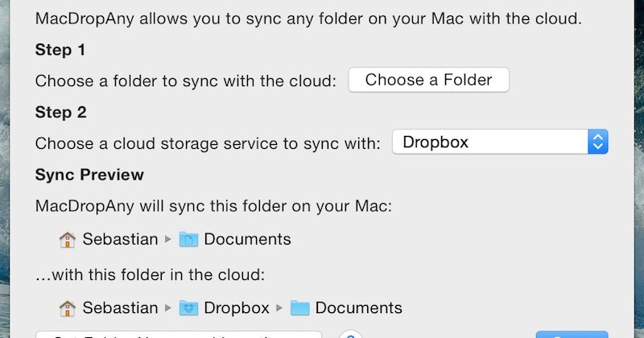
Task: Click the Choose a Folder button
Action: click(x=428, y=80)
